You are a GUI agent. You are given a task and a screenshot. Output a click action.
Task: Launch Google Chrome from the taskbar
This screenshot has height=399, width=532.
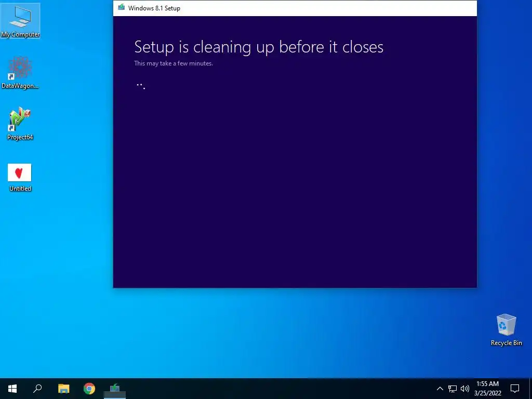pos(89,389)
